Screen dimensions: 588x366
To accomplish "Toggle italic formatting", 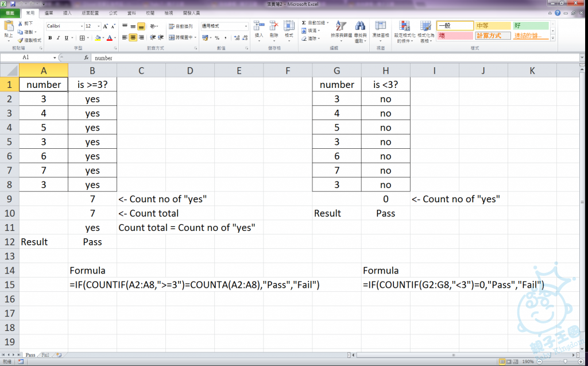I will [x=58, y=38].
